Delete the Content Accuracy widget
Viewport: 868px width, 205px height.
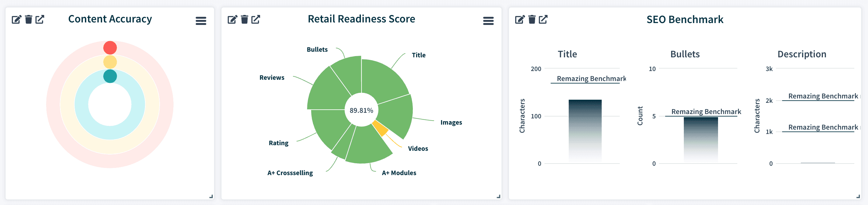29,20
